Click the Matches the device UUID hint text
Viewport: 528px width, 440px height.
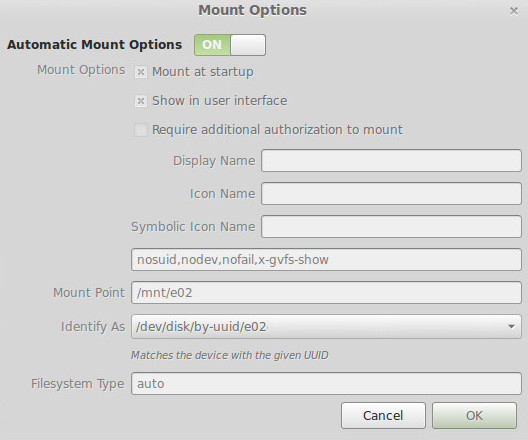[230, 355]
